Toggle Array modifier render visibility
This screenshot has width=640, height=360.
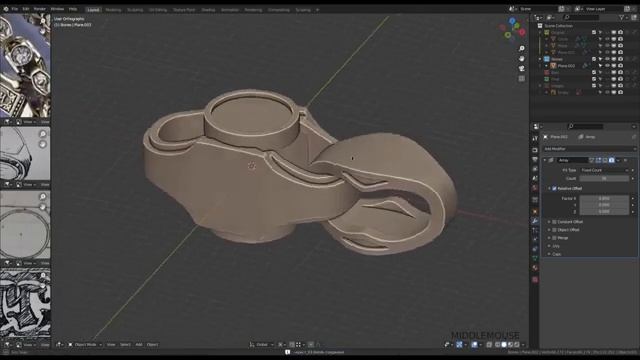611,160
